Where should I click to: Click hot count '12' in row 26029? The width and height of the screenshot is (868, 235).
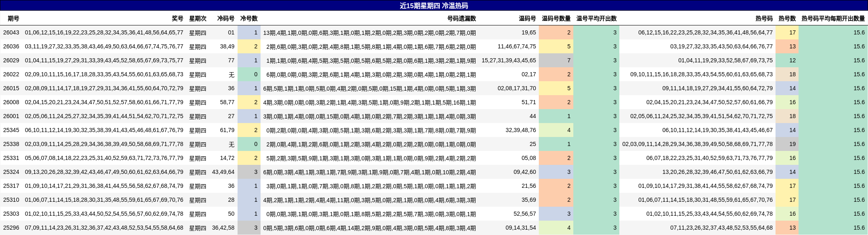tap(787, 60)
